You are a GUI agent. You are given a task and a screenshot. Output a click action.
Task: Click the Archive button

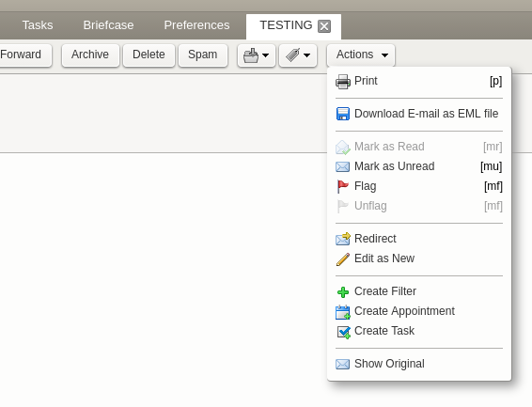pyautogui.click(x=90, y=55)
